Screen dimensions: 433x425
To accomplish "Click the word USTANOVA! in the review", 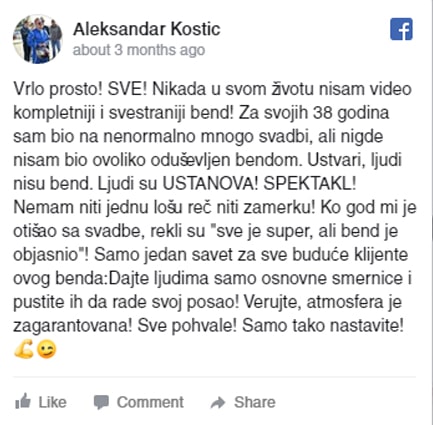I will (x=210, y=184).
